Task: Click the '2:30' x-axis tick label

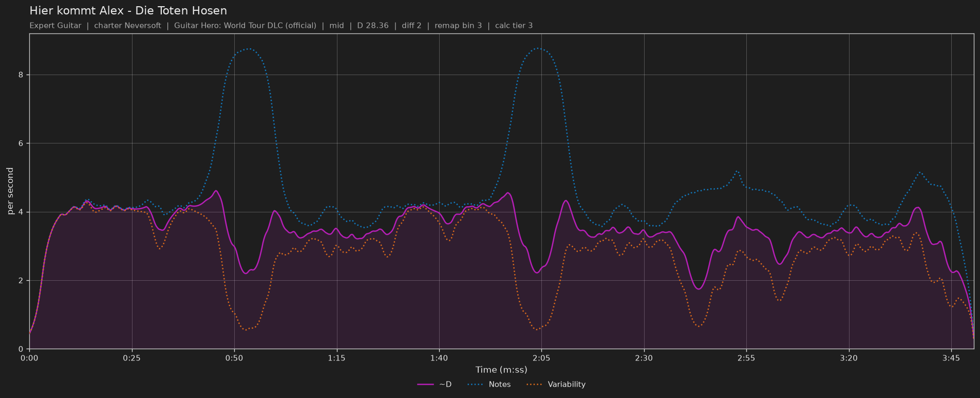Action: [644, 358]
